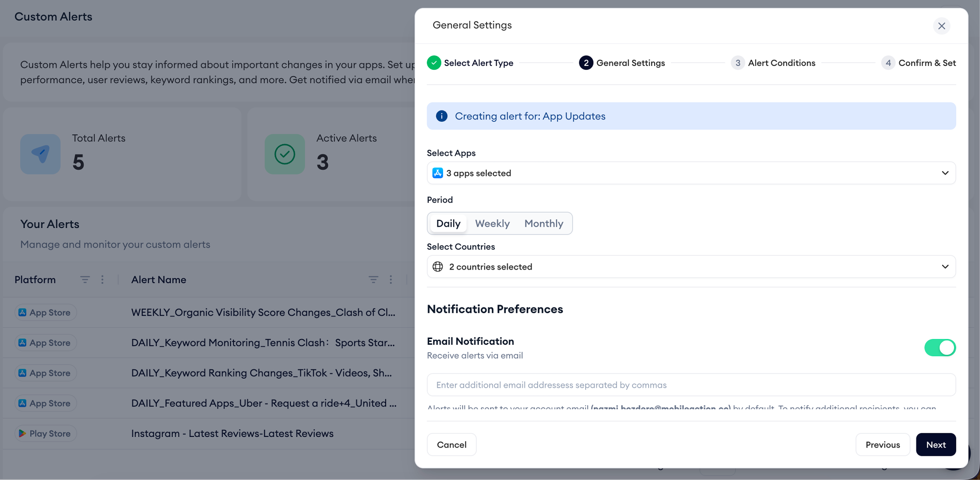The width and height of the screenshot is (980, 480).
Task: Click the additional email addresses input field
Action: 691,385
